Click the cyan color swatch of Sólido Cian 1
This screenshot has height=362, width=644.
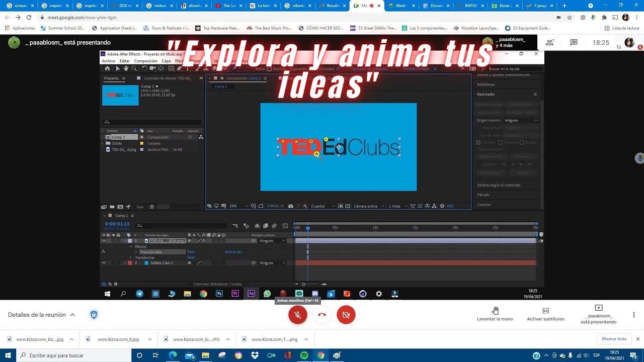pyautogui.click(x=147, y=263)
